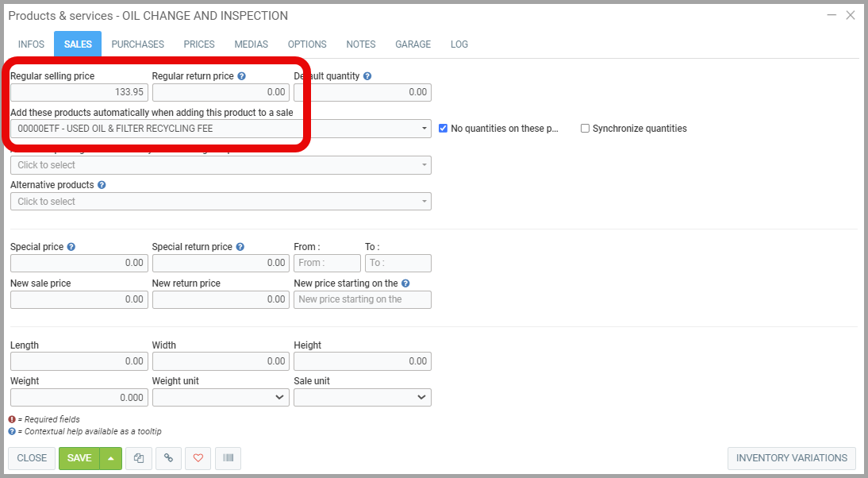868x478 pixels.
Task: Click help icon next to Special return price
Action: [240, 247]
